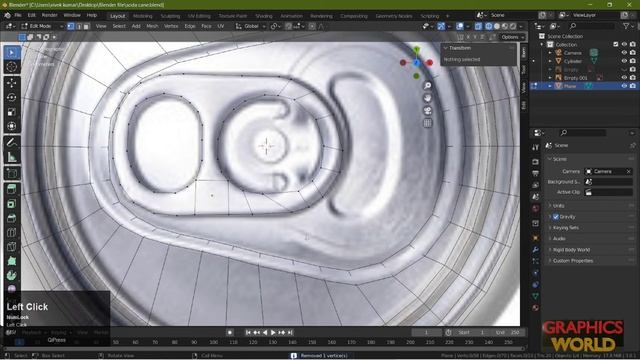Select the Poly Build tool

click(11, 261)
